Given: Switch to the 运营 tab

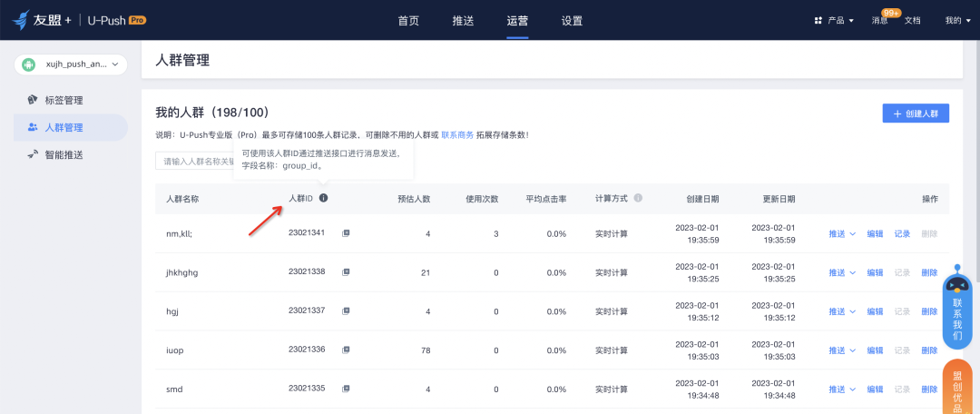Looking at the screenshot, I should point(517,21).
